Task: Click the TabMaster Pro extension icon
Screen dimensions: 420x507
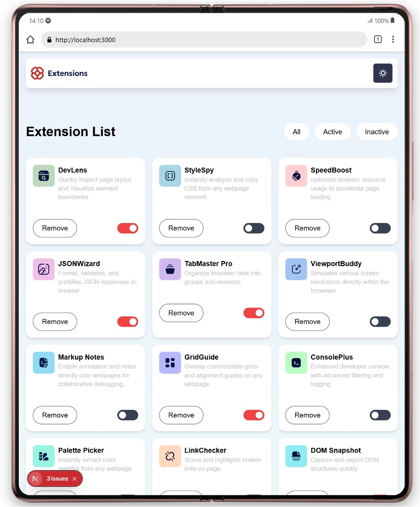Action: point(170,269)
